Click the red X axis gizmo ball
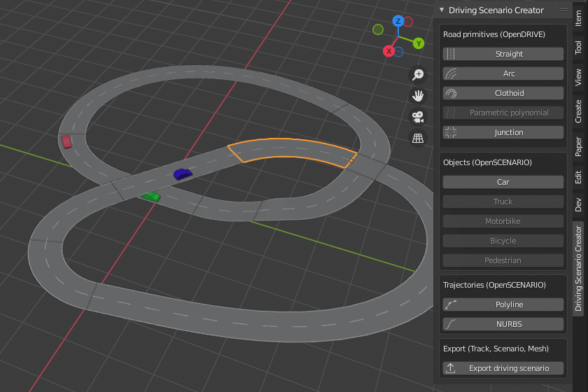588x392 pixels. click(x=389, y=51)
